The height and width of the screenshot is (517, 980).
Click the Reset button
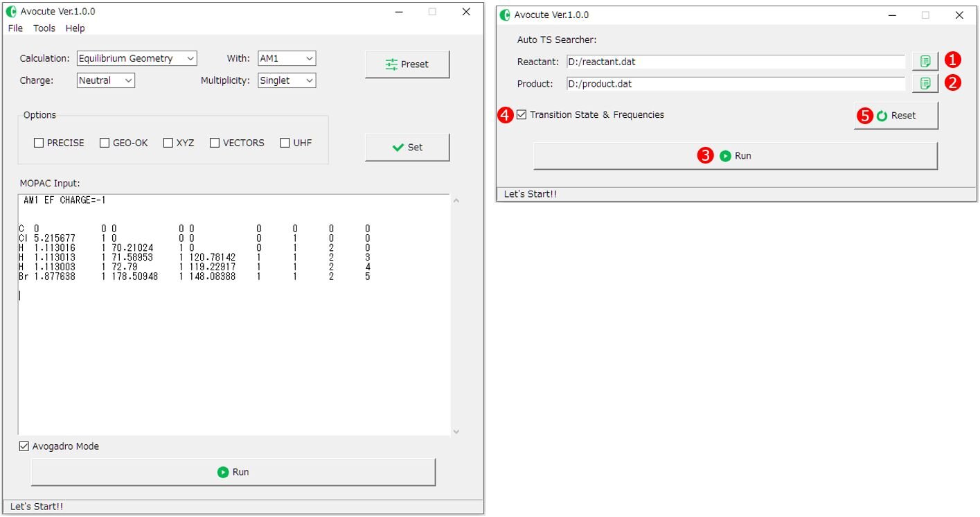(x=896, y=115)
